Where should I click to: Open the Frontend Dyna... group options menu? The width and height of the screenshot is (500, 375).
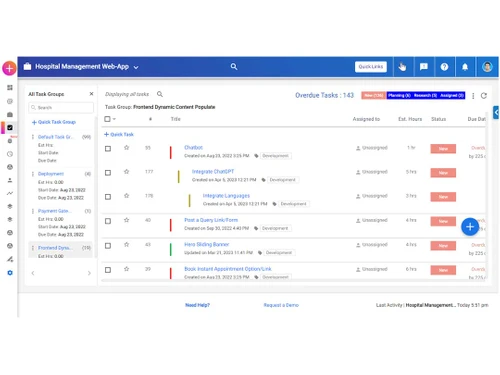(x=33, y=248)
